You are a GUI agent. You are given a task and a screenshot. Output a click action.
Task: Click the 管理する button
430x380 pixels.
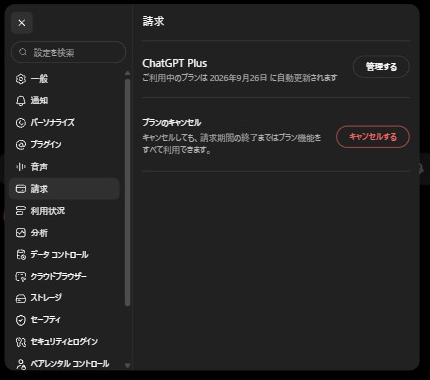coord(381,67)
